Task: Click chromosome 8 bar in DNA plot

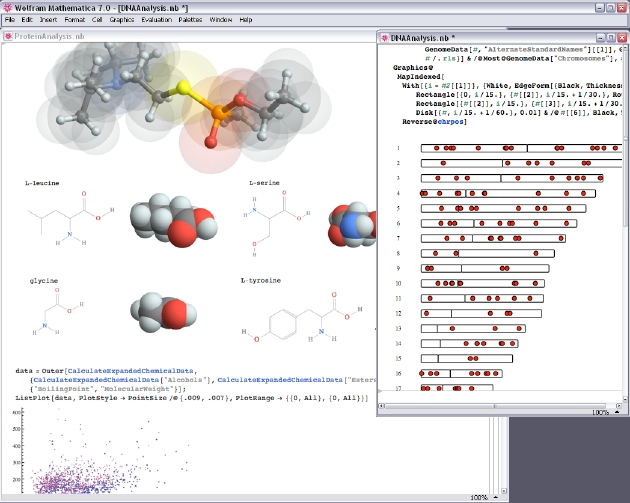Action: 488,254
